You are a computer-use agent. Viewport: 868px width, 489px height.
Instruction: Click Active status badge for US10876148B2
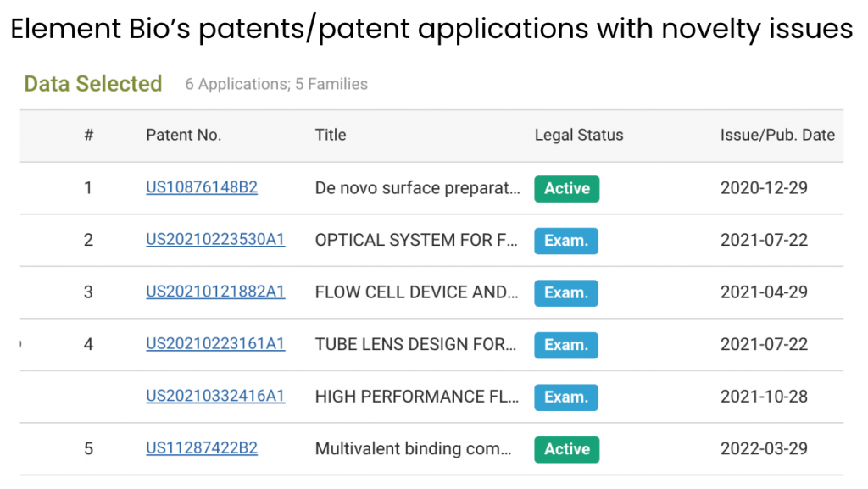click(567, 189)
